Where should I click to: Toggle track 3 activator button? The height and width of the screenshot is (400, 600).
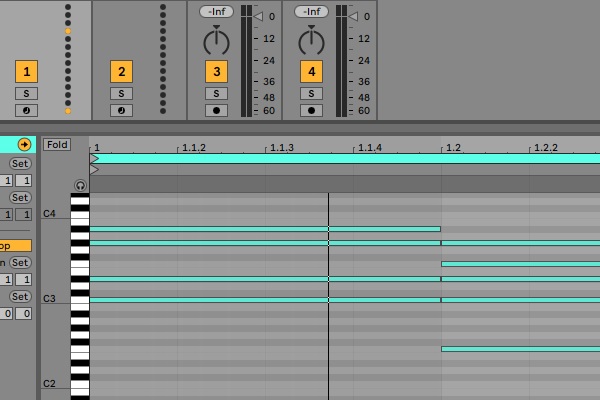pyautogui.click(x=217, y=72)
